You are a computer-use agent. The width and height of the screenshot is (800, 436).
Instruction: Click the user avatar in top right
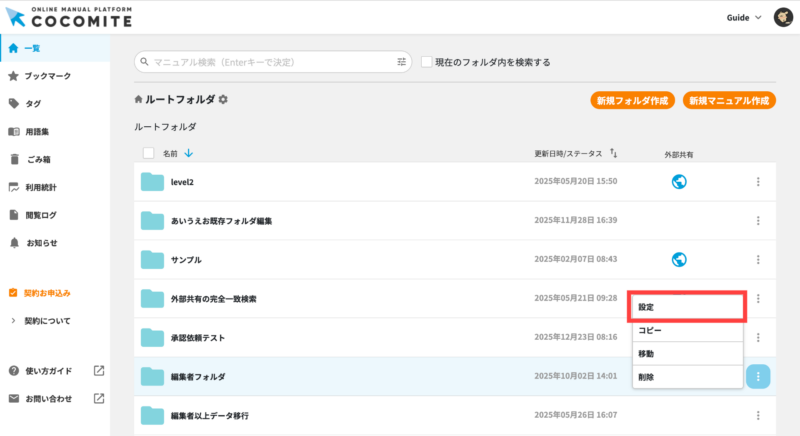[783, 18]
